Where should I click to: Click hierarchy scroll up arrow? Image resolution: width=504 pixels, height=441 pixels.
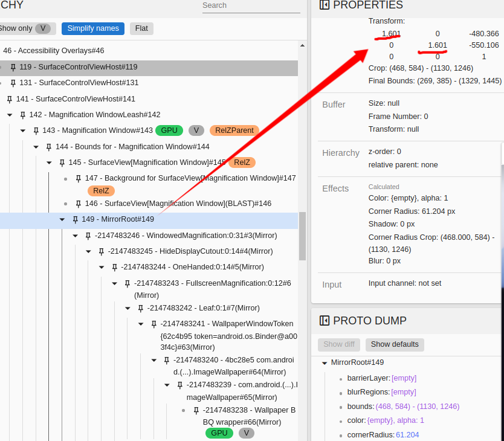(302, 46)
